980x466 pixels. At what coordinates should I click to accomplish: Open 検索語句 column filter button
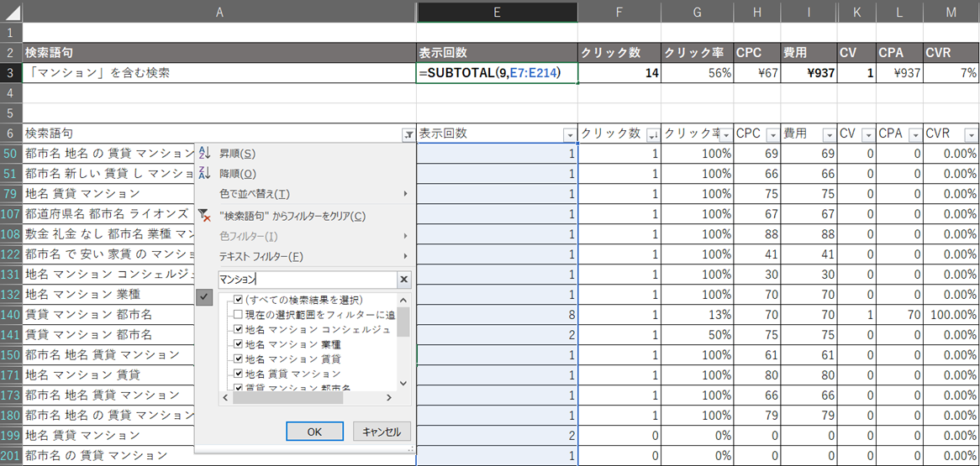pos(408,134)
